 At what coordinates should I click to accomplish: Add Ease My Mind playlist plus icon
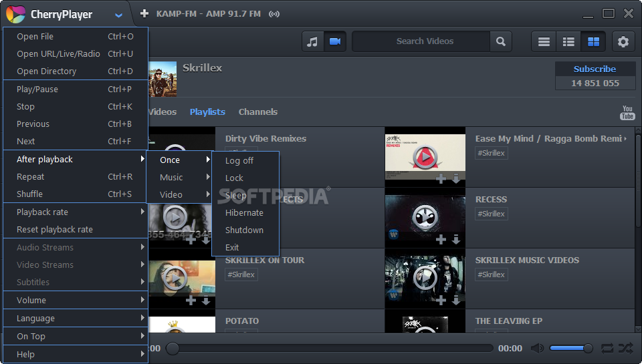pyautogui.click(x=441, y=178)
